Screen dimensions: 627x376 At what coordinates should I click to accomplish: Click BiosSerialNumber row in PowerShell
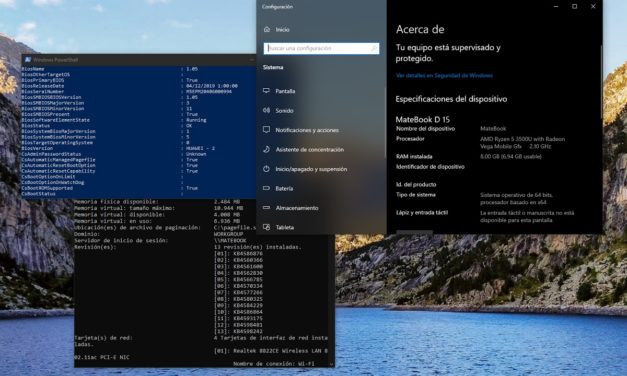tap(127, 91)
